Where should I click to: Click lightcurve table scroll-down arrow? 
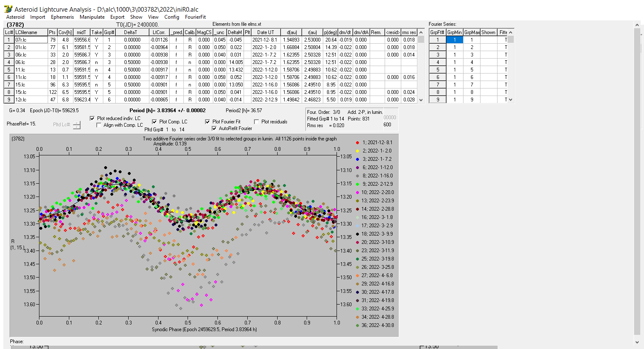(421, 100)
